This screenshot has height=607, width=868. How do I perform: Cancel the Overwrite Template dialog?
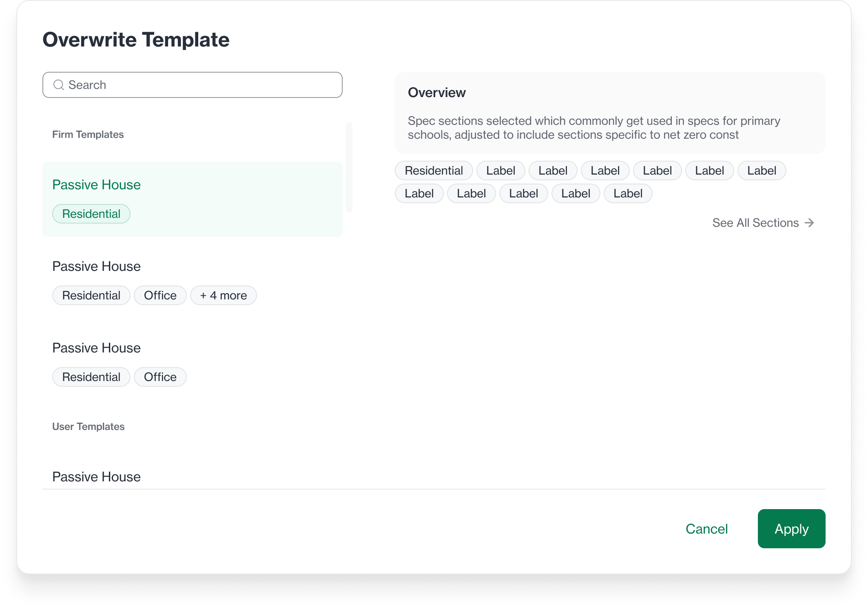point(706,529)
